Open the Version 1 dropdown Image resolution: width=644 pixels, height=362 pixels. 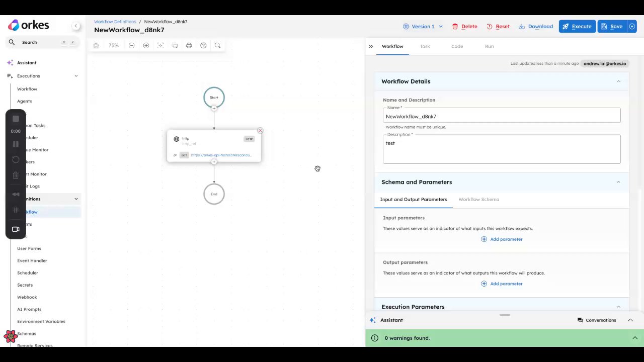[423, 26]
